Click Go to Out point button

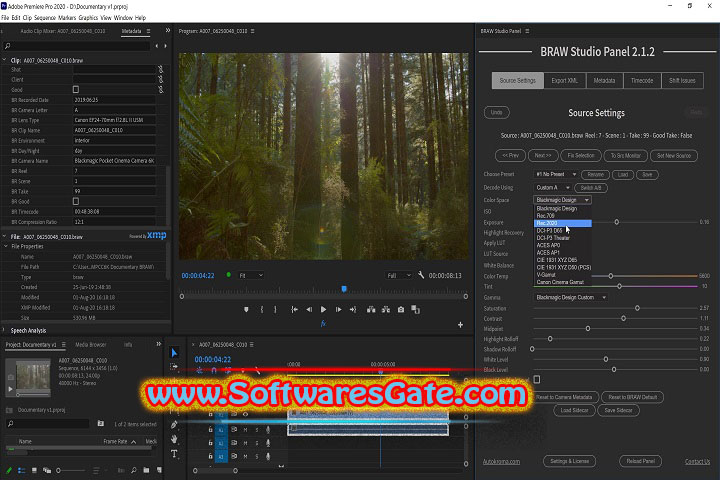pyautogui.click(x=353, y=310)
